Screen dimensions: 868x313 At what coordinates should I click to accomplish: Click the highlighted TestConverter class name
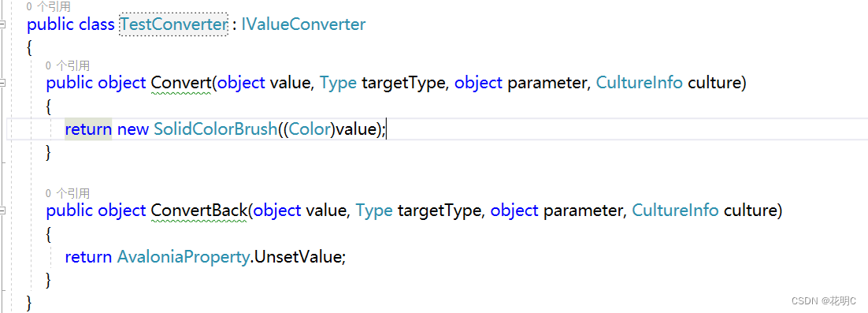tap(174, 24)
